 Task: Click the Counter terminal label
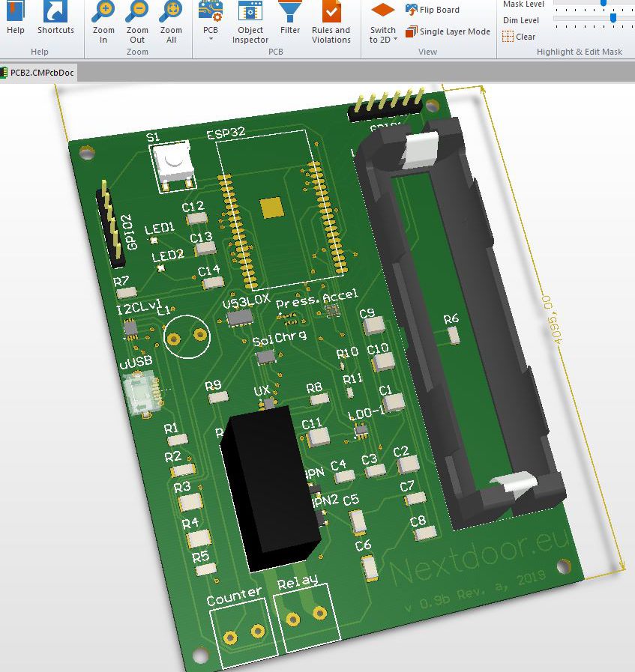pyautogui.click(x=234, y=596)
